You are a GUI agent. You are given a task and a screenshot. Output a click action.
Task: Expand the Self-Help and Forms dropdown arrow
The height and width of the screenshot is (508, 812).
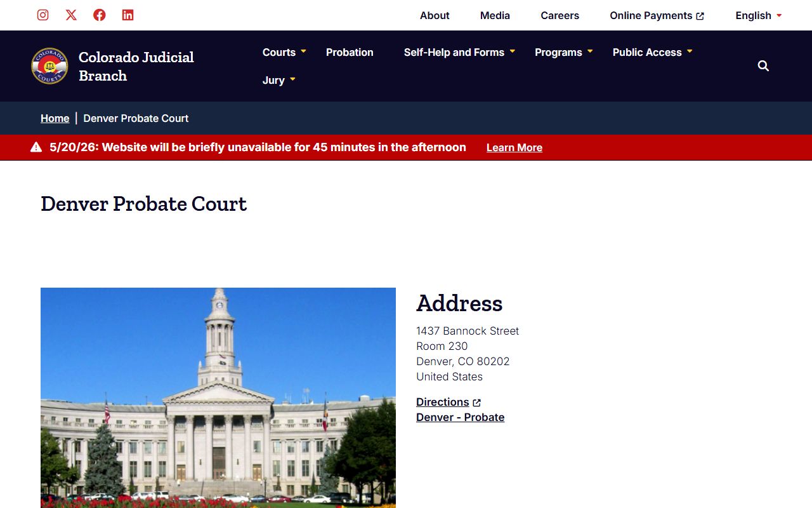pos(513,51)
